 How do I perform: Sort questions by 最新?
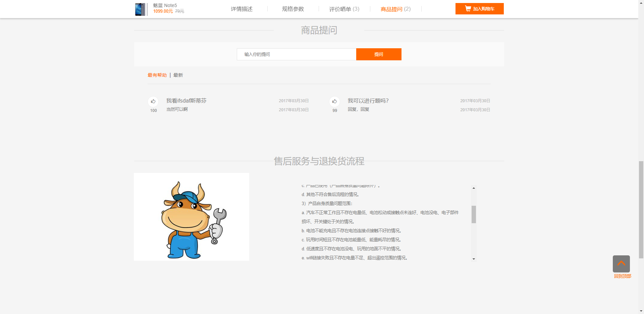click(178, 75)
